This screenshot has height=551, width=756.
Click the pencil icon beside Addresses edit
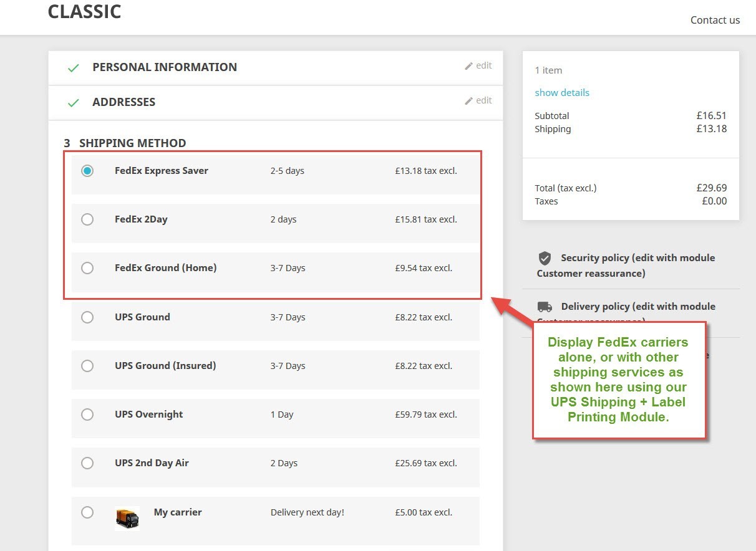click(x=468, y=101)
